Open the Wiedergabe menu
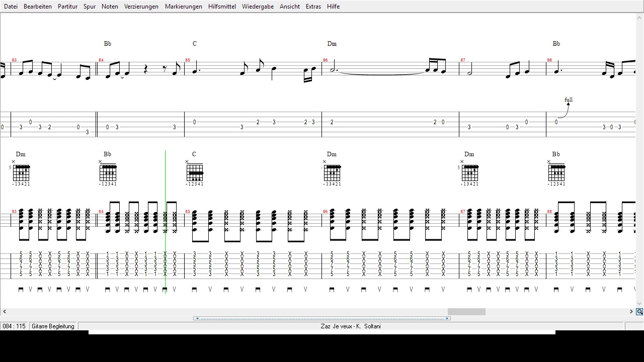644x362 pixels. point(258,7)
